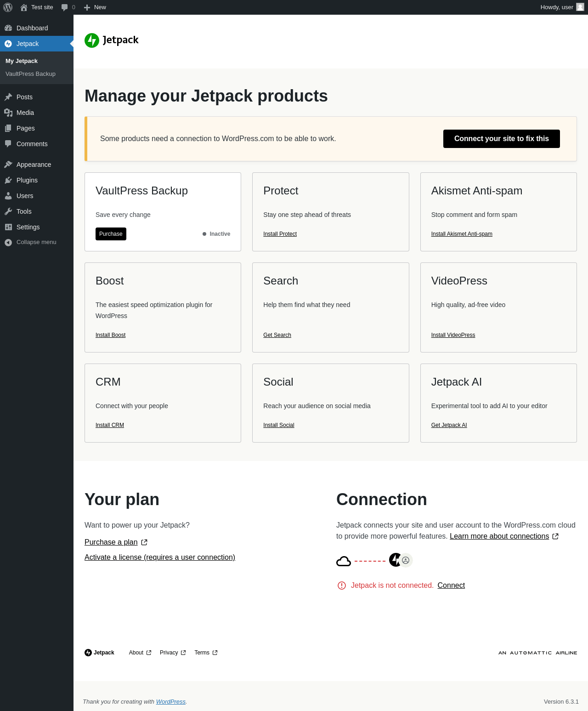Click the Appearance menu item
Image resolution: width=588 pixels, height=711 pixels.
34,165
